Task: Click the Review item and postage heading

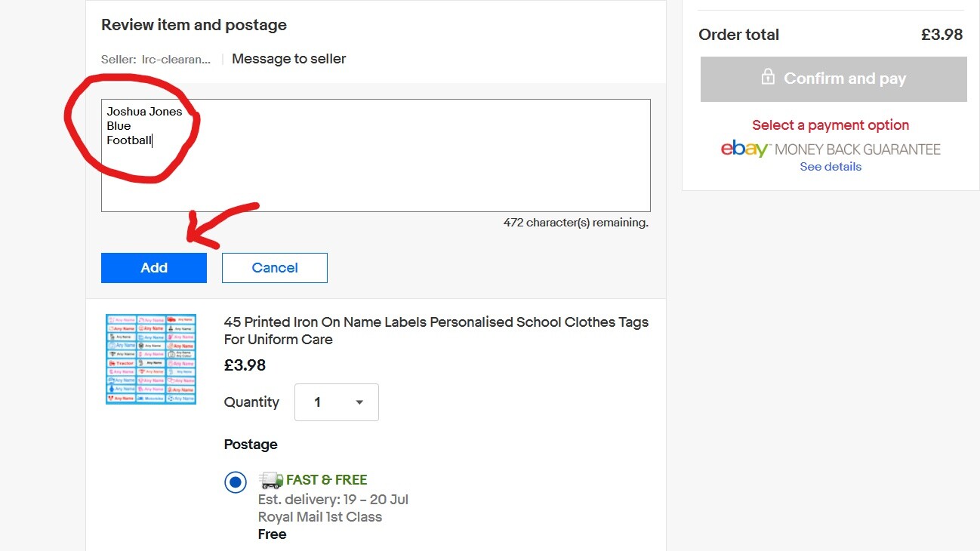Action: tap(194, 25)
